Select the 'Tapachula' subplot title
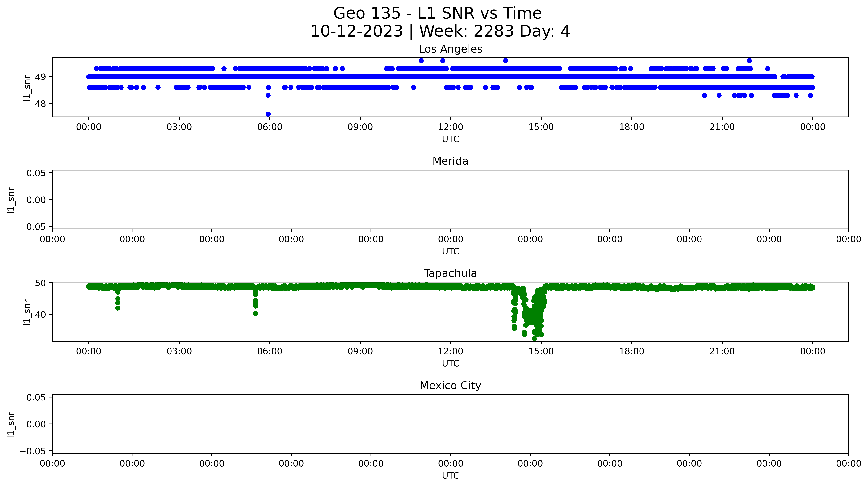 451,273
